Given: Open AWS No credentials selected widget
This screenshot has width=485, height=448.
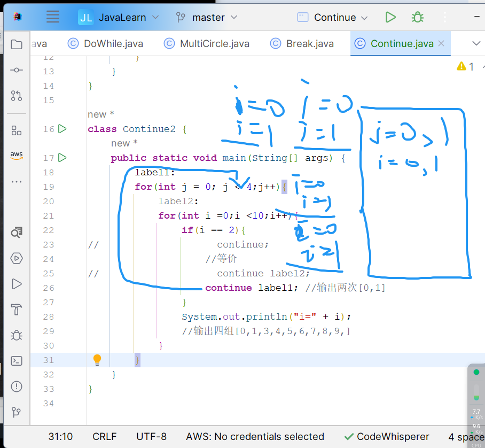Looking at the screenshot, I should pos(255,437).
